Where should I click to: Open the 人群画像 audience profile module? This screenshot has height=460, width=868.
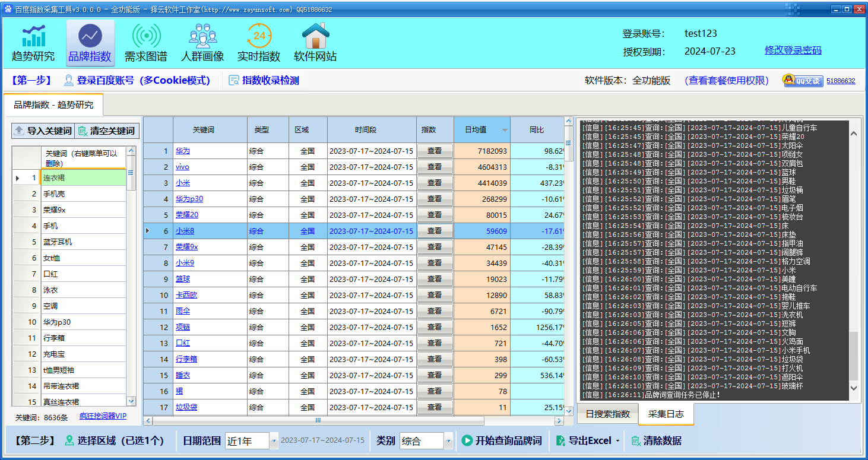pos(202,43)
